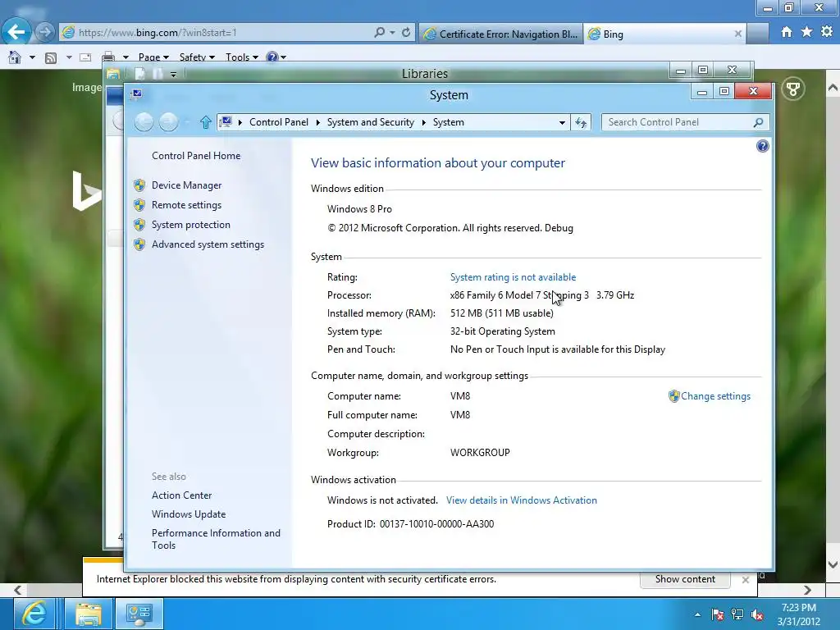Click Forward button in System window
Viewport: 840px width, 630px height.
[168, 123]
